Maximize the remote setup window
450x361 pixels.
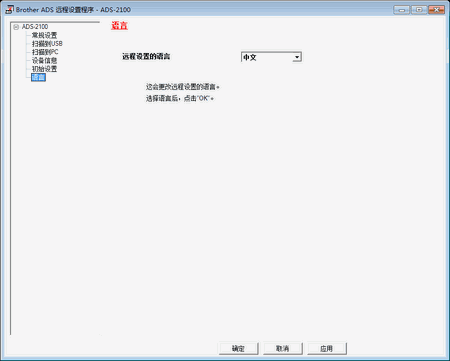tap(419, 10)
